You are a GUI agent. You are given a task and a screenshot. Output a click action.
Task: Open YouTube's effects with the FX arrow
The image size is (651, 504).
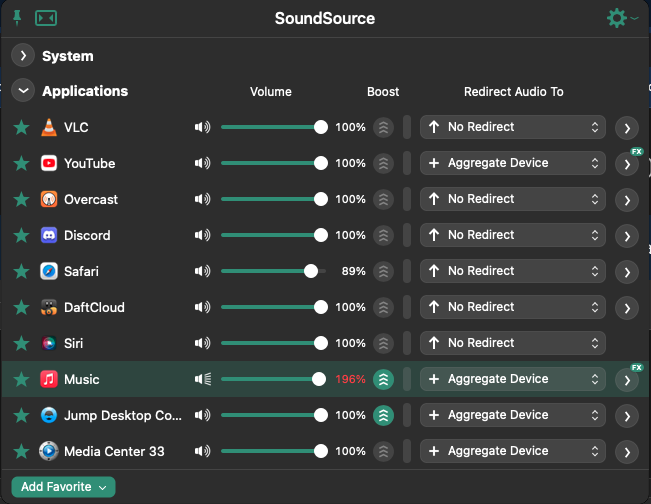[627, 164]
